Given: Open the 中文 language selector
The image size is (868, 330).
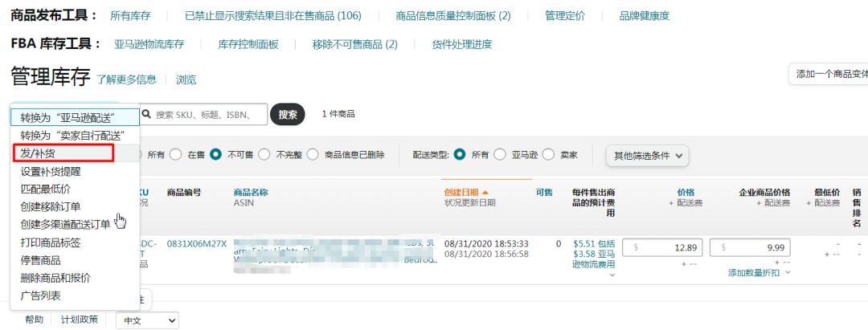Looking at the screenshot, I should pos(147,320).
